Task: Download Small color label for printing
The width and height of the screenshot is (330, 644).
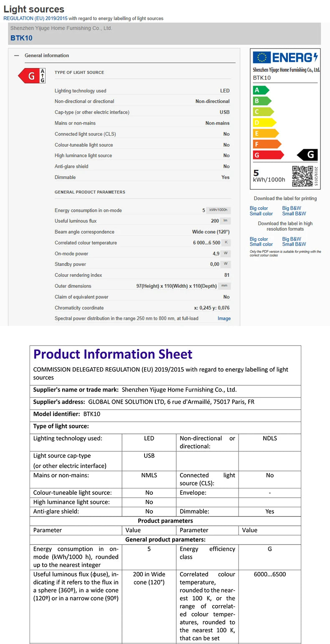Action: pos(261,214)
